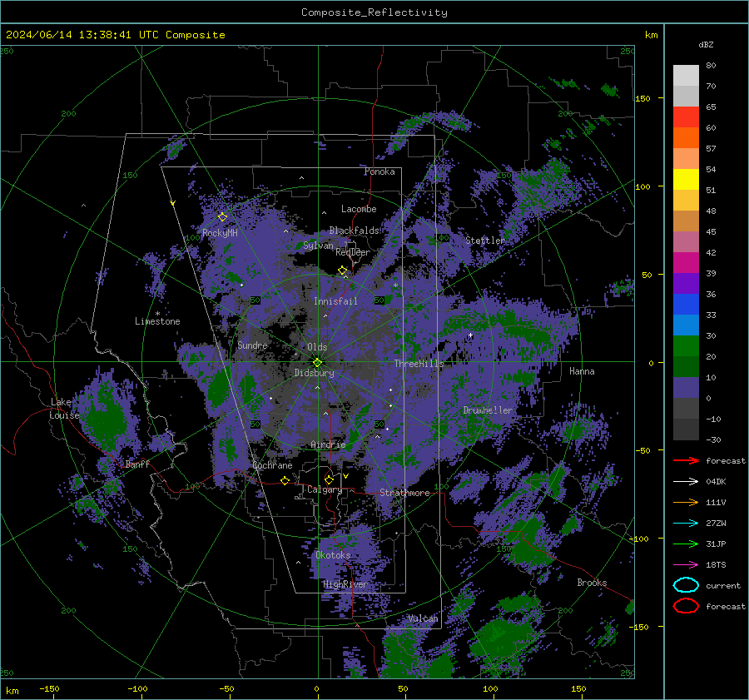The image size is (749, 700).
Task: Click the Cochrane city label
Action: (272, 465)
